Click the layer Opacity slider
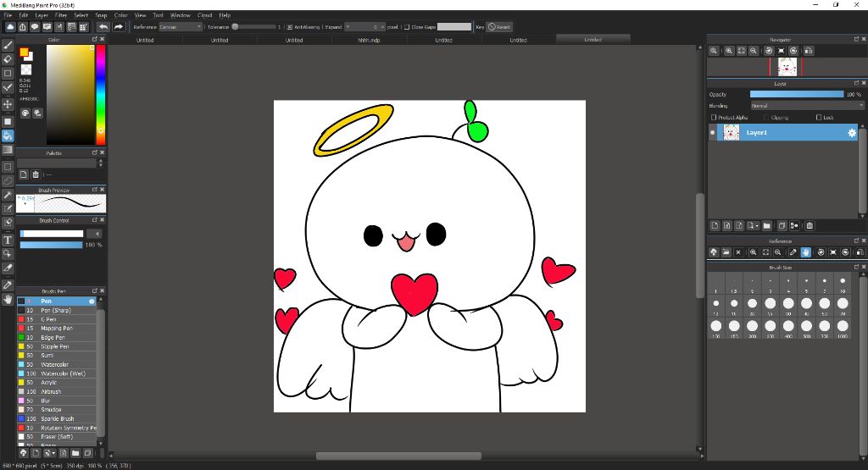Image resolution: width=868 pixels, height=470 pixels. 797,95
